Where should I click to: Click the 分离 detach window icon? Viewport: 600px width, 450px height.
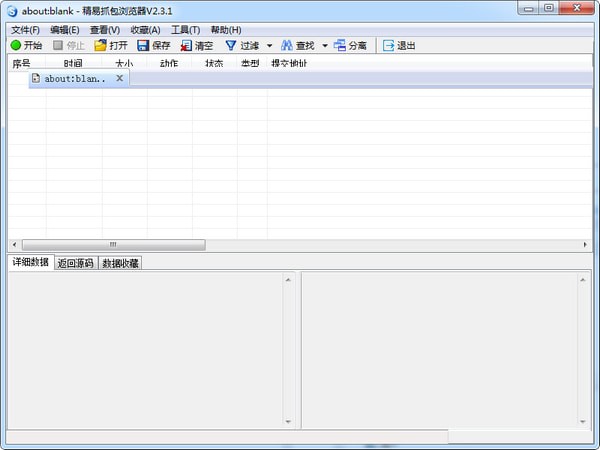tap(340, 45)
